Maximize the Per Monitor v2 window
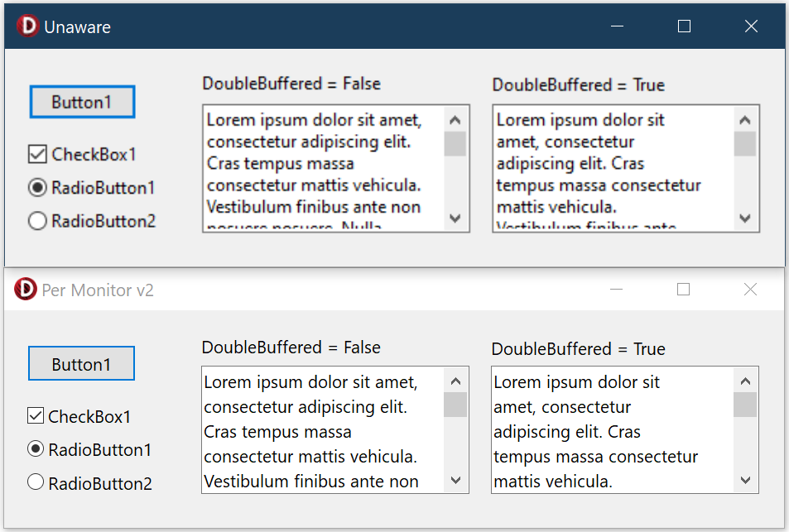The image size is (789, 532). click(683, 289)
